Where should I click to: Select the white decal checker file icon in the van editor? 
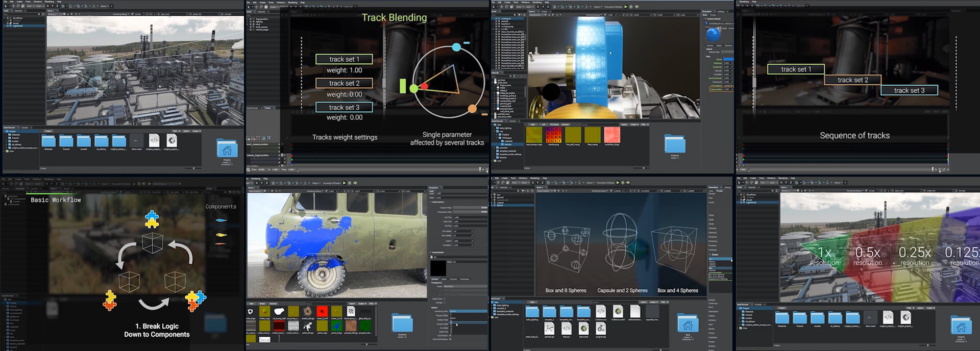(351, 311)
